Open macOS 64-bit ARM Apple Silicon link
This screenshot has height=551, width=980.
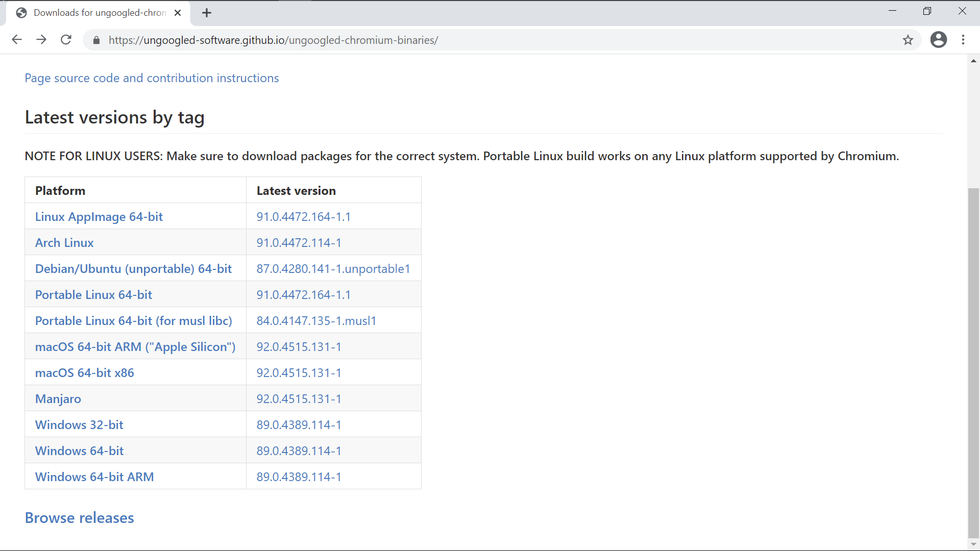click(135, 347)
